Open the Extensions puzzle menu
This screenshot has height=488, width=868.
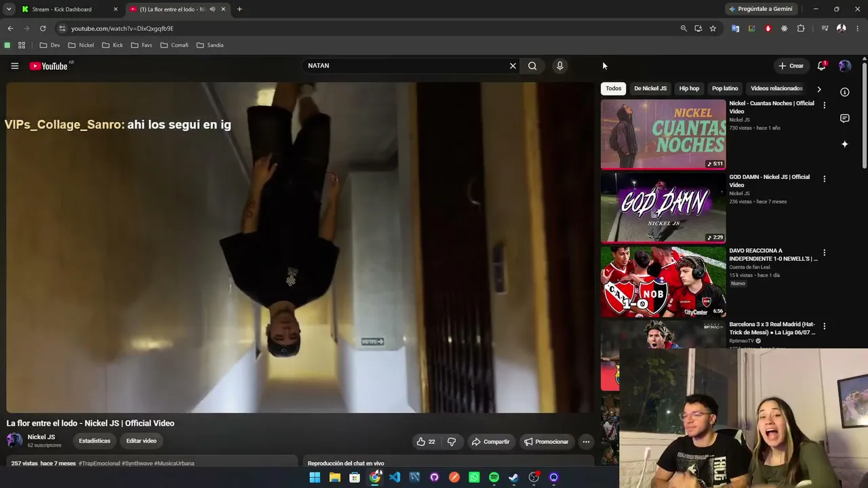[801, 28]
